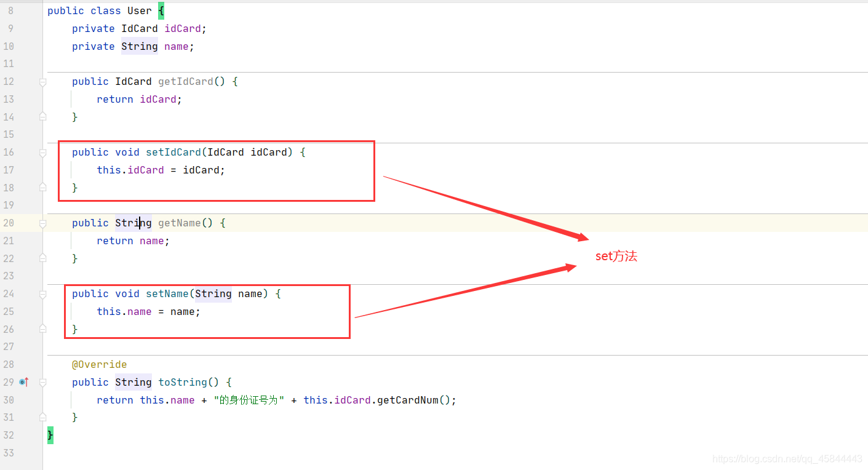The image size is (868, 470).
Task: Click the getCardNum() call on line 30
Action: point(413,400)
